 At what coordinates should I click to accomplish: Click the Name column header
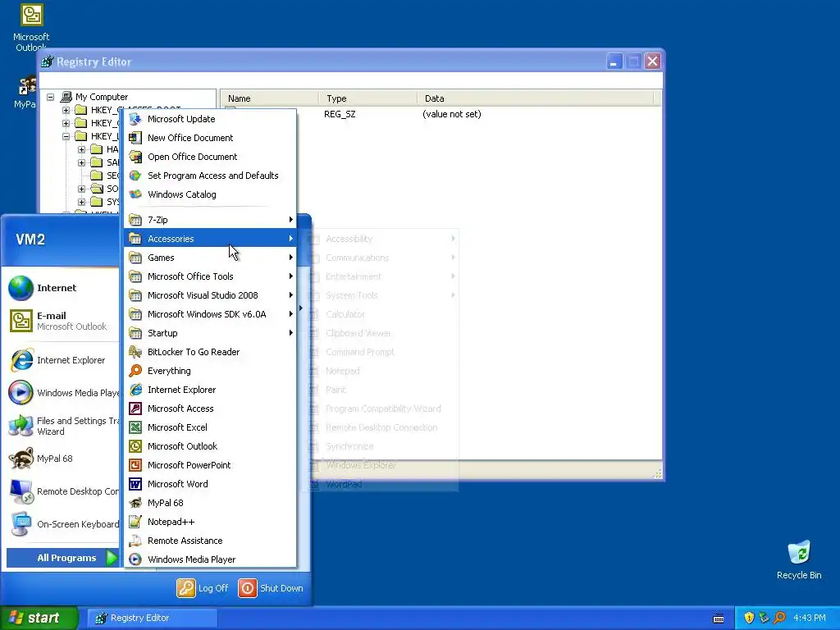click(x=269, y=98)
